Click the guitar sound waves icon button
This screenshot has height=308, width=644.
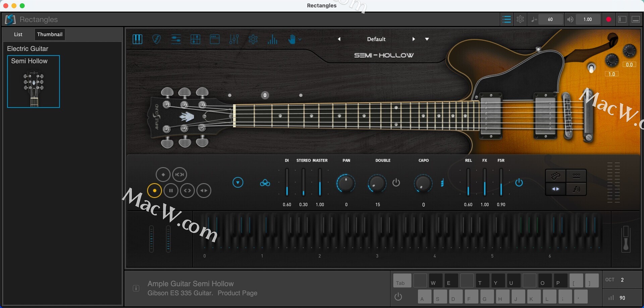(576, 189)
